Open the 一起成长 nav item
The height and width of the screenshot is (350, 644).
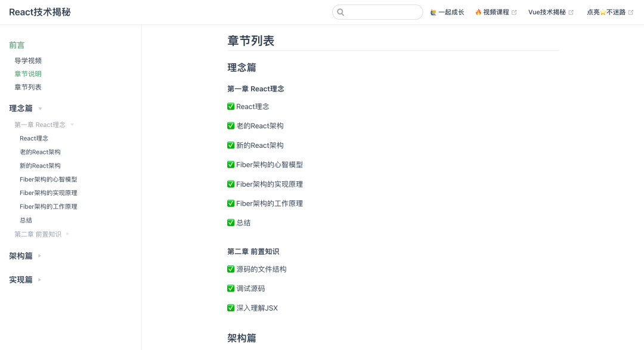[447, 13]
